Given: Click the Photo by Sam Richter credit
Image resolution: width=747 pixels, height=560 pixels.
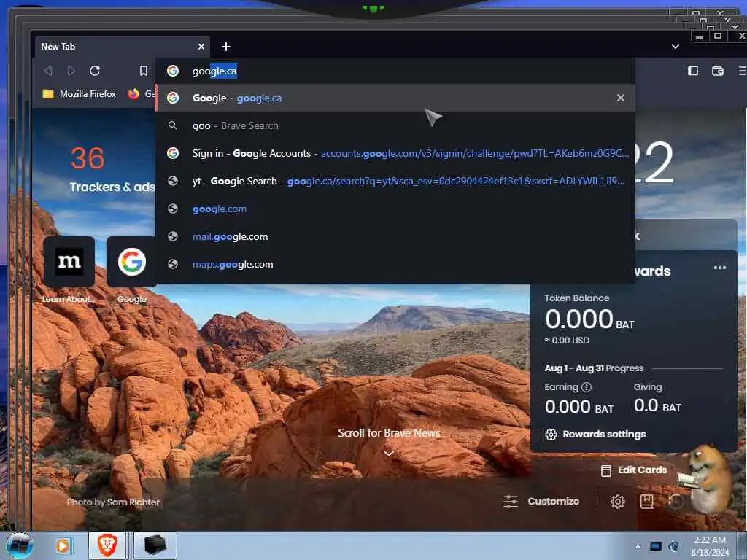Looking at the screenshot, I should [113, 502].
